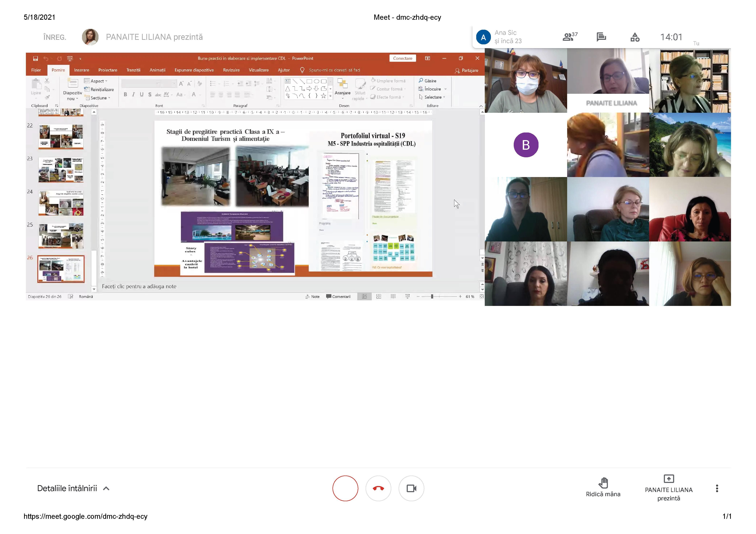Select slide thumbnail 25

pos(61,236)
